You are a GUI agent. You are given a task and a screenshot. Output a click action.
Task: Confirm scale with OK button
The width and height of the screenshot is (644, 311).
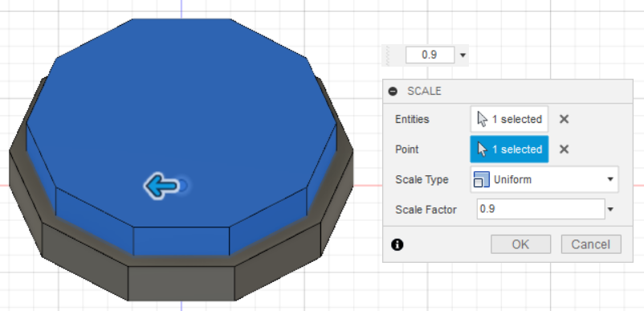click(520, 244)
